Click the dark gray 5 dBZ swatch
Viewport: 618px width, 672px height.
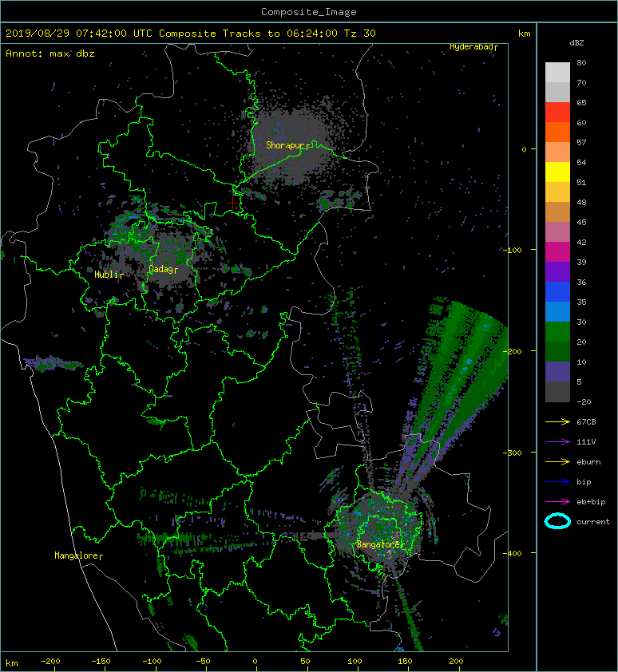click(557, 392)
